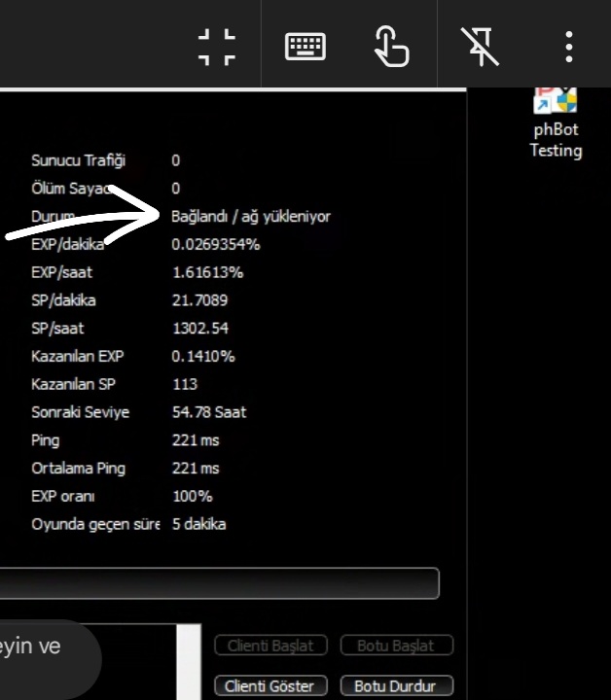Select the Bağlandı / ağ yükleniyor status text
Viewport: 611px width, 700px height.
251,216
